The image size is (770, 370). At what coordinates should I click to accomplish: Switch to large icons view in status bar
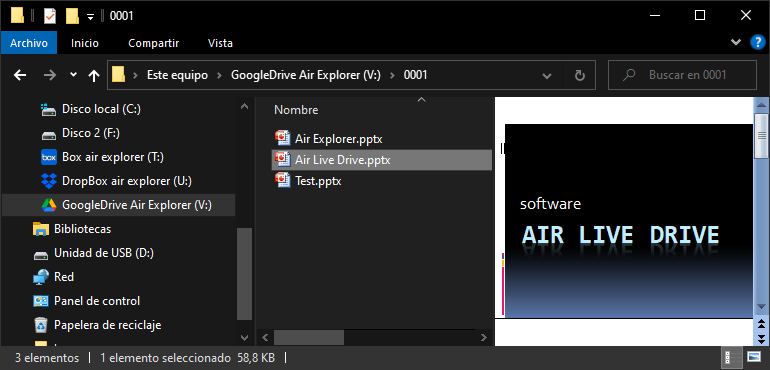point(753,357)
